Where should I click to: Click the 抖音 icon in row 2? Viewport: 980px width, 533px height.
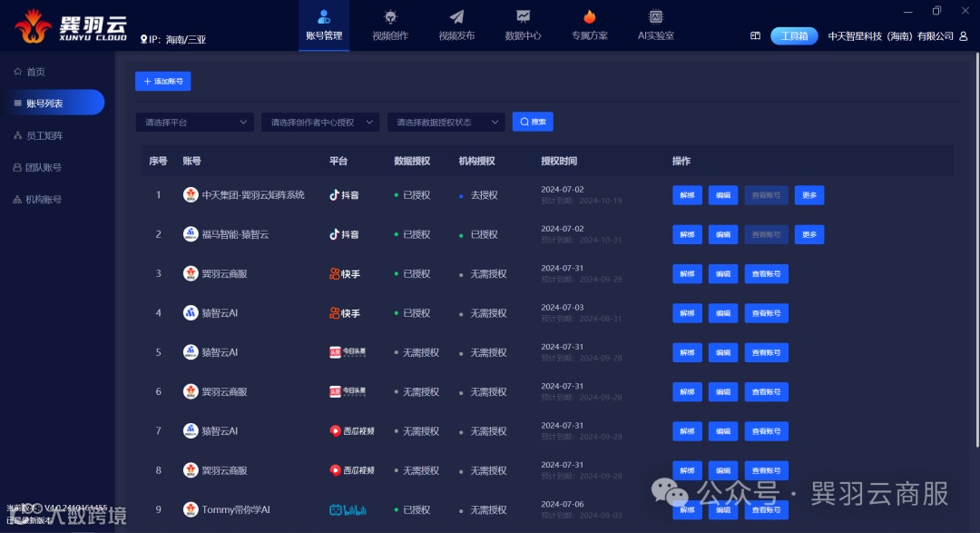click(345, 234)
